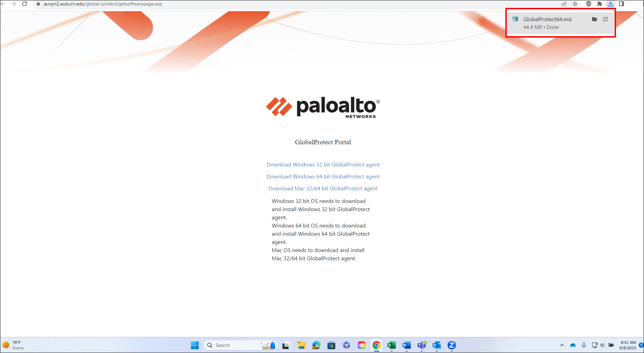Open the weather widgets flyout

click(14, 345)
